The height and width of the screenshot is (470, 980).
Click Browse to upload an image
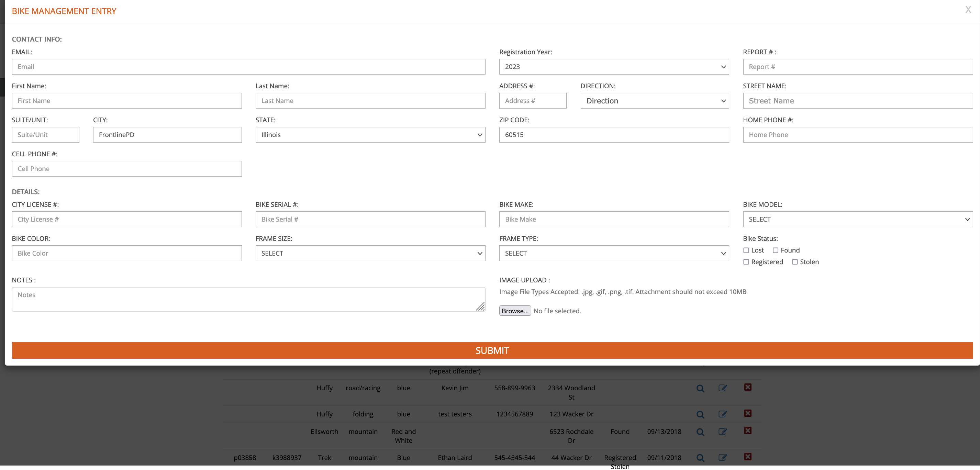pos(515,311)
